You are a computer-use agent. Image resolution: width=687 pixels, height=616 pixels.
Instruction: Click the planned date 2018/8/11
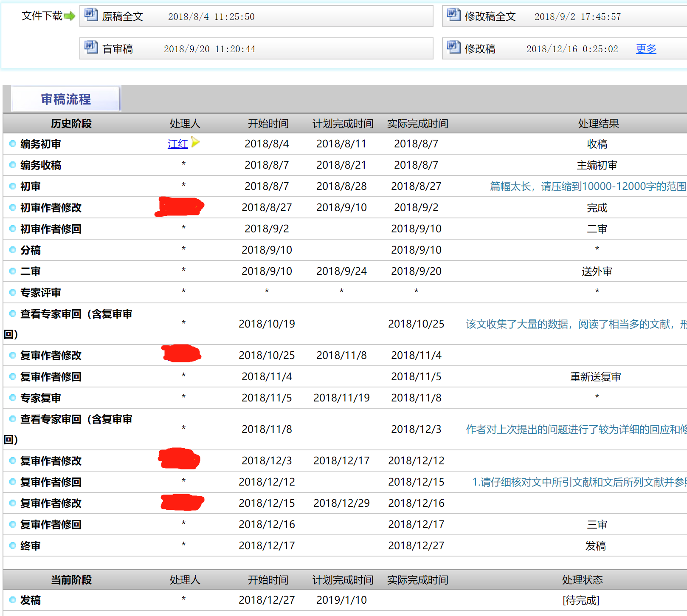coord(341,144)
